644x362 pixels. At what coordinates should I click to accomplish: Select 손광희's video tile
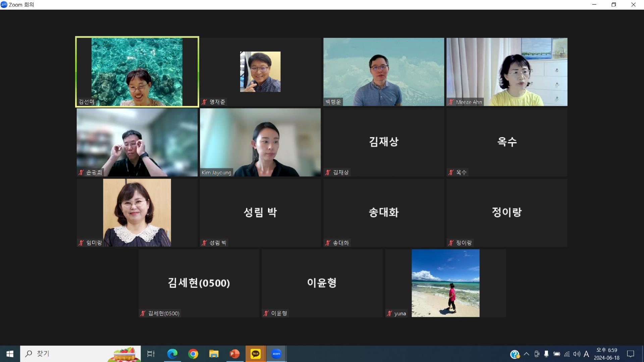pos(137,142)
